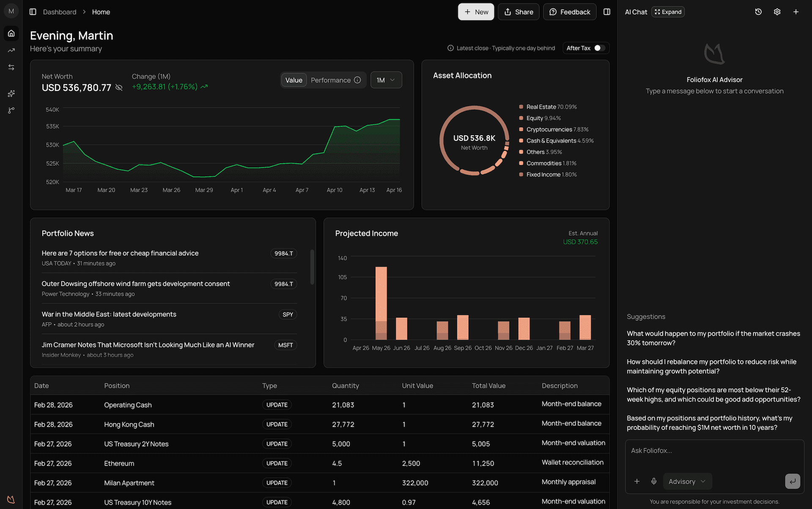Navigate to Dashboard breadcrumb
The image size is (812, 509).
tap(60, 12)
